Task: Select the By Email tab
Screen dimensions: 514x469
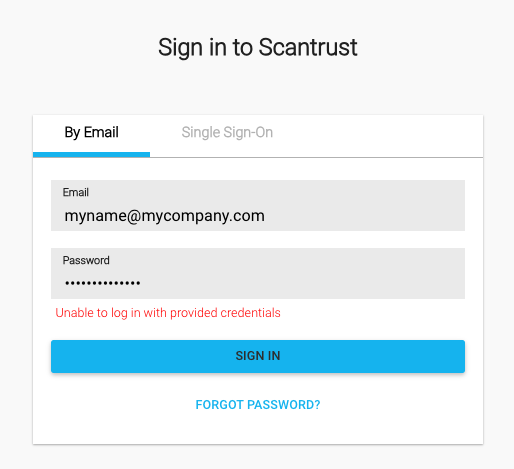Action: pos(91,133)
